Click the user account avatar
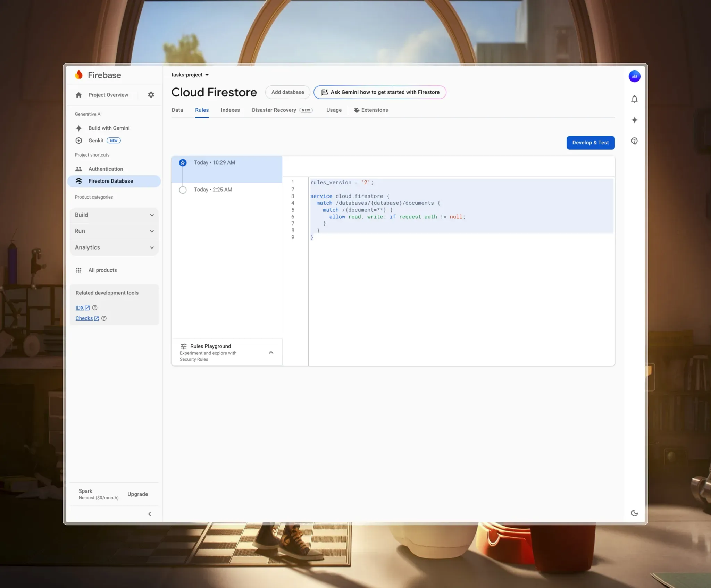The width and height of the screenshot is (711, 588). point(634,76)
